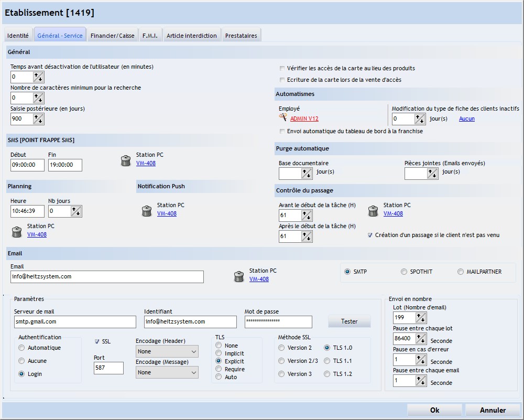
Task: Uncheck the SSL checkbox
Action: (x=96, y=341)
